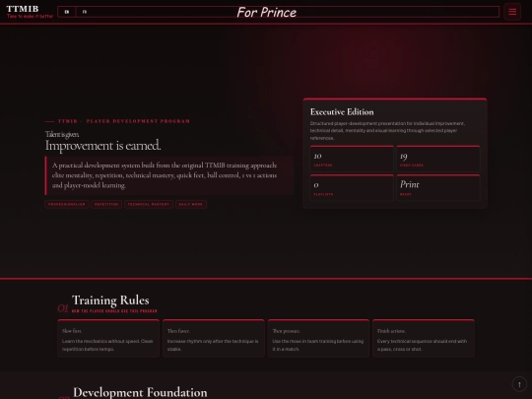Click the Print Ready card

pyautogui.click(x=438, y=187)
